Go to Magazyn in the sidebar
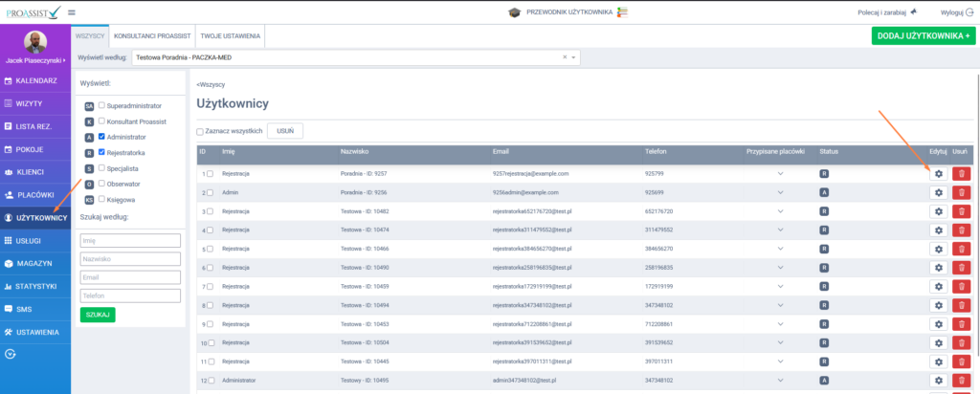 point(35,263)
